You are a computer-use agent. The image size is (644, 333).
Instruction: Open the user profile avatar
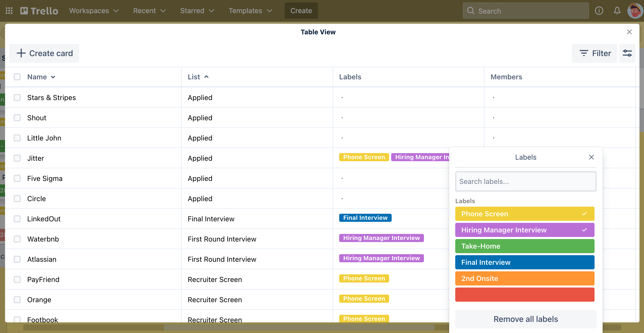click(635, 11)
